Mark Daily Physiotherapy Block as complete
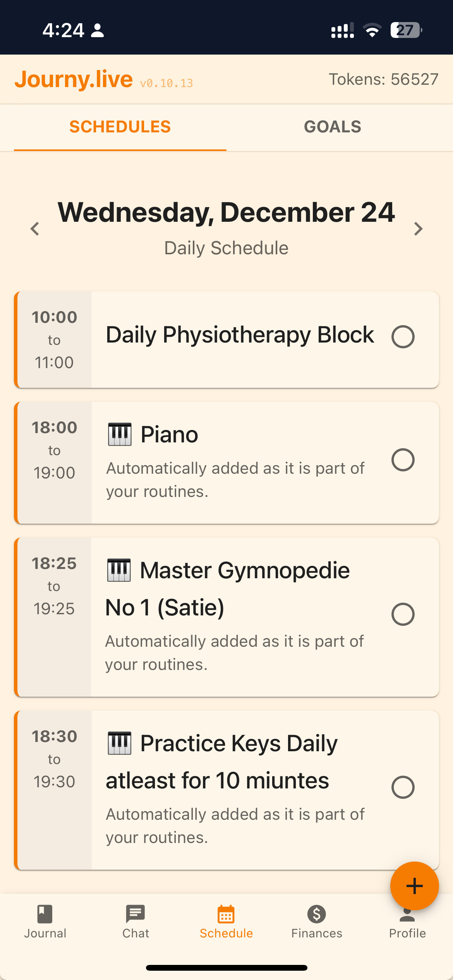Image resolution: width=453 pixels, height=980 pixels. click(x=403, y=337)
